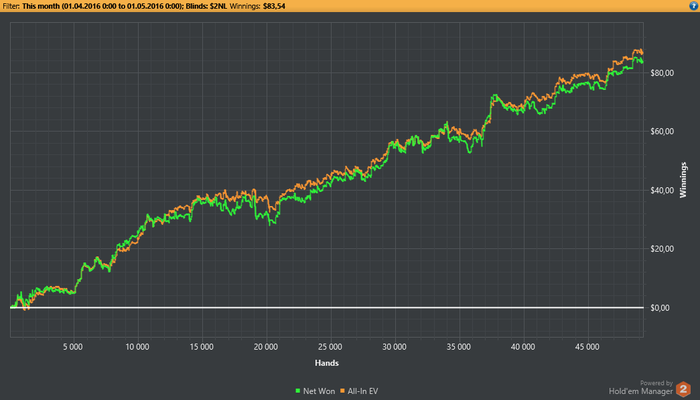
Task: Click the 5 000 hands axis label
Action: point(73,347)
